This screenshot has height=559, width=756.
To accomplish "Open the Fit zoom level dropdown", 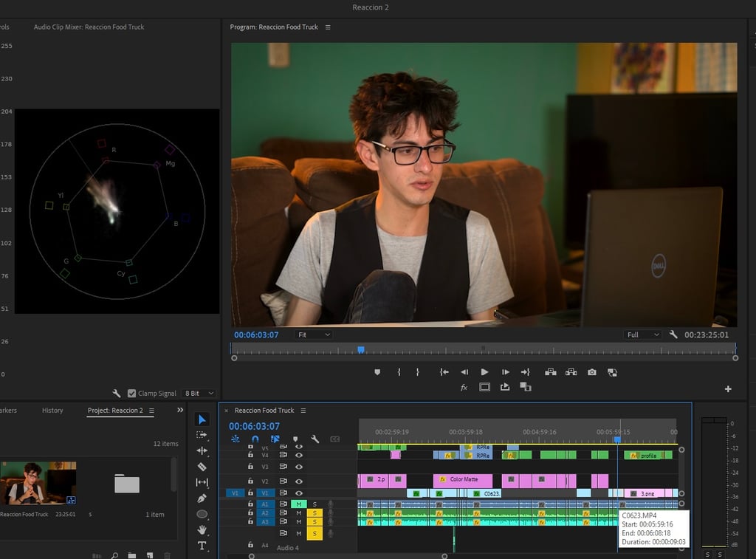I will [313, 335].
